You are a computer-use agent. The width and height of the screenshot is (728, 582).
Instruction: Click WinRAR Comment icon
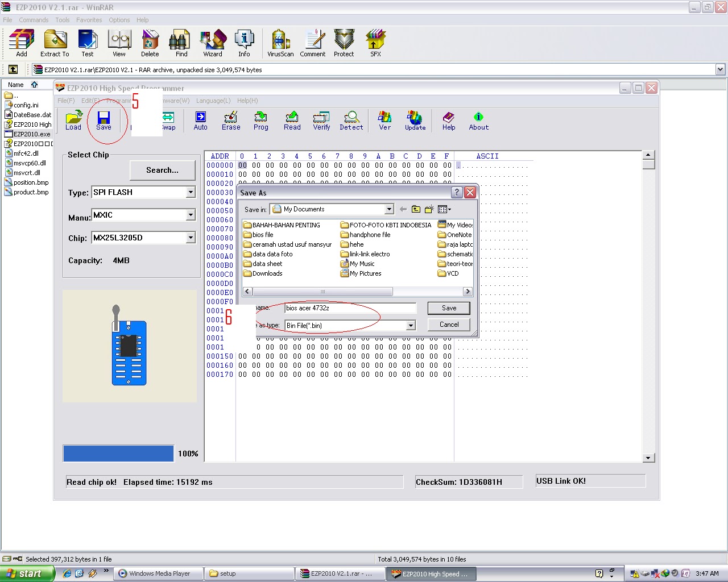(313, 43)
